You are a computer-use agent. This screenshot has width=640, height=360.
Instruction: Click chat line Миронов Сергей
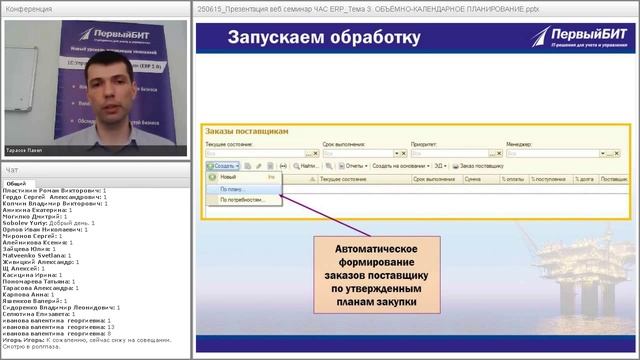point(32,236)
